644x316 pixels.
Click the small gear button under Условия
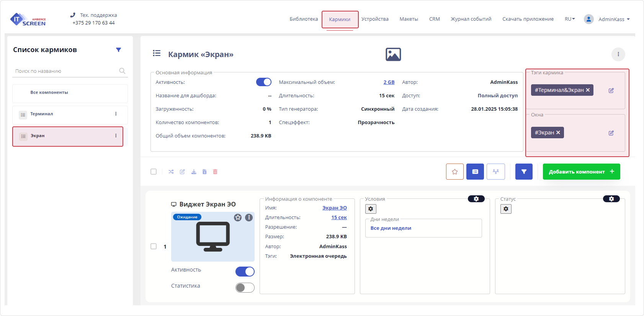[371, 209]
